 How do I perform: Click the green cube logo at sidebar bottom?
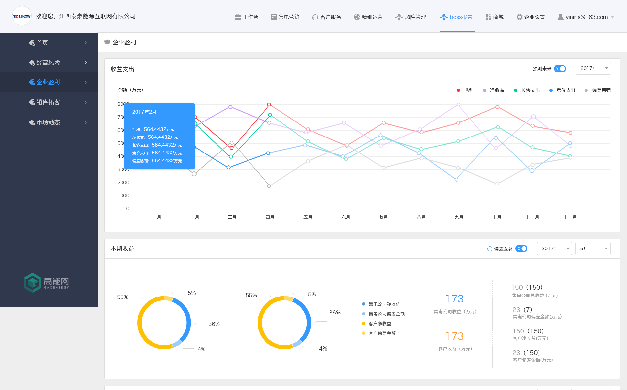32,282
